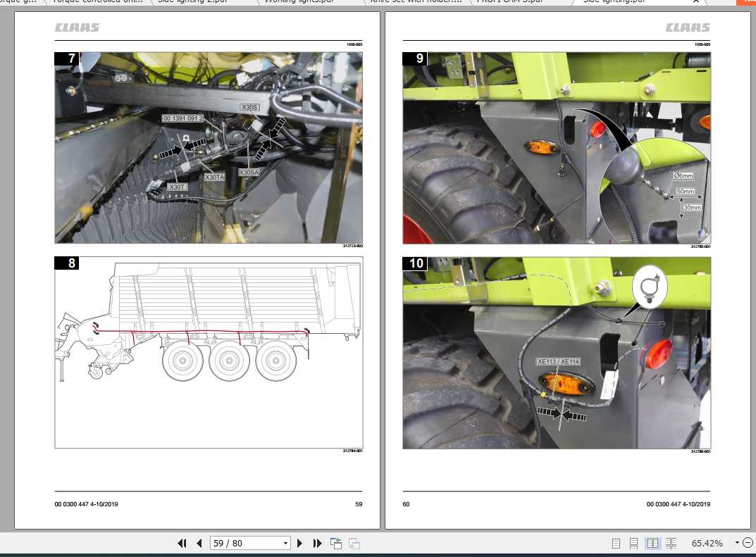Switch to the Working lights.pdf tab
This screenshot has width=756, height=557.
tap(299, 2)
